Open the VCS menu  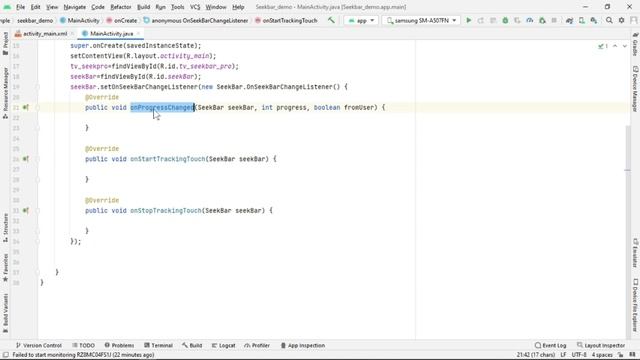tap(195, 7)
